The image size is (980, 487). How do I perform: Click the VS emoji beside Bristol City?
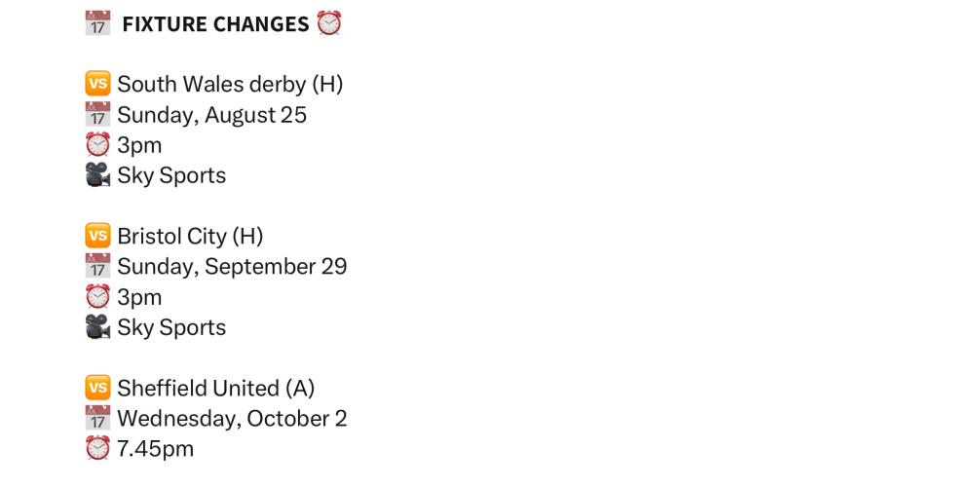coord(97,236)
